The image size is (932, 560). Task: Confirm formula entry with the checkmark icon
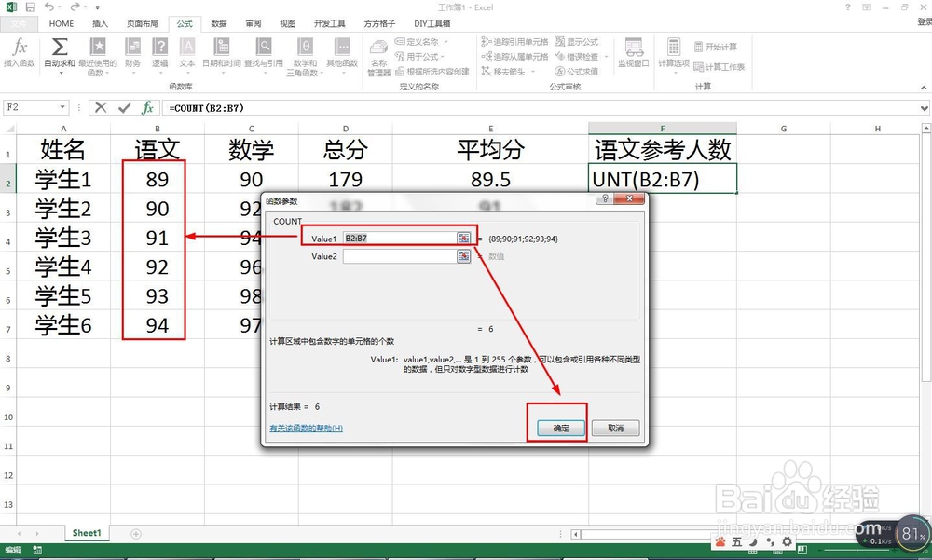point(124,107)
